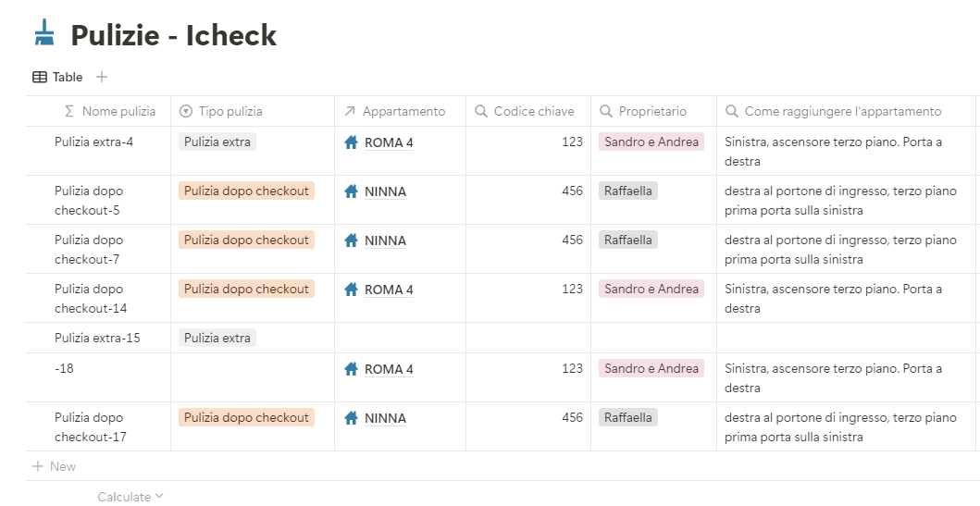Open the Pulizia dopo checkout tag in checkout-5 row
This screenshot has height=506, width=980.
coord(246,191)
